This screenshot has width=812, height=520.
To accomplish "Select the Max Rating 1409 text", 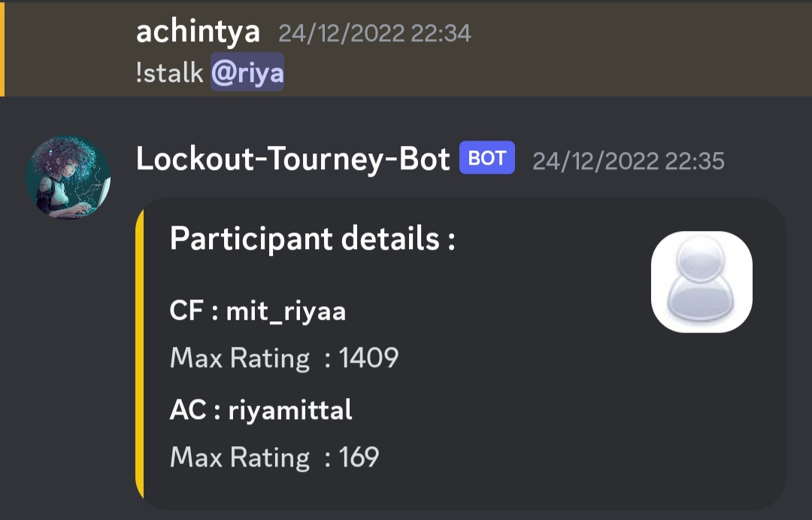I will coord(284,358).
